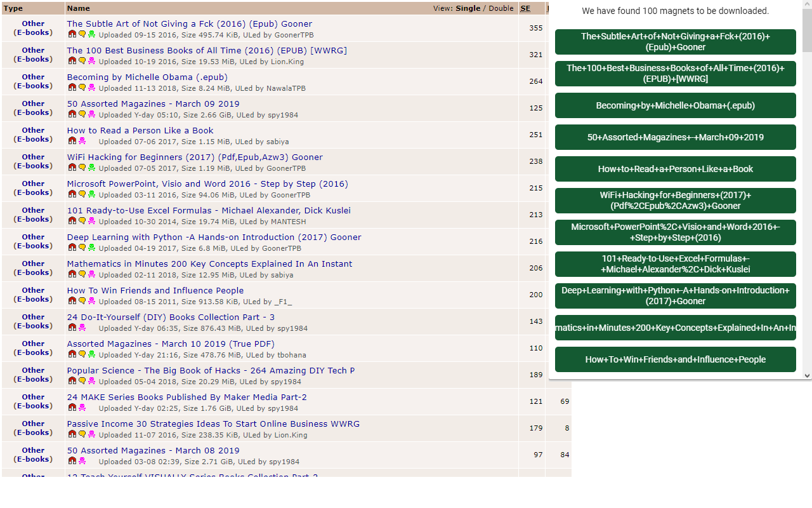Click green skull on WiFi Hacking for Beginners row
This screenshot has width=812, height=508.
pyautogui.click(x=91, y=168)
